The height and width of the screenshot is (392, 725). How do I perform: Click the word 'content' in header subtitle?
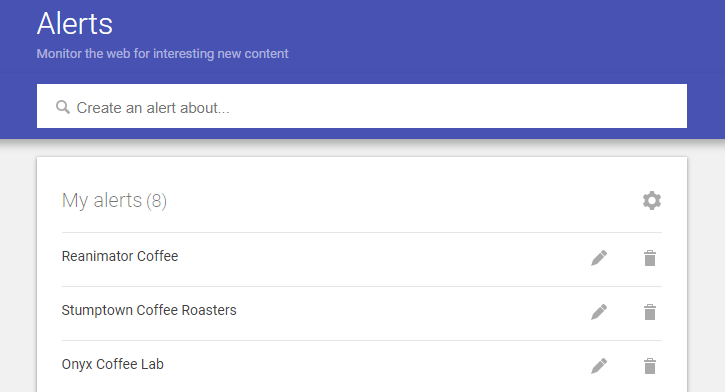click(x=266, y=54)
